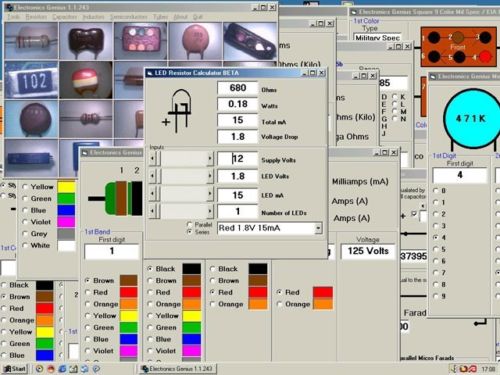Screen dimensions: 500x375
Task: Open the Military Spec type combo box
Action: pyautogui.click(x=377, y=38)
